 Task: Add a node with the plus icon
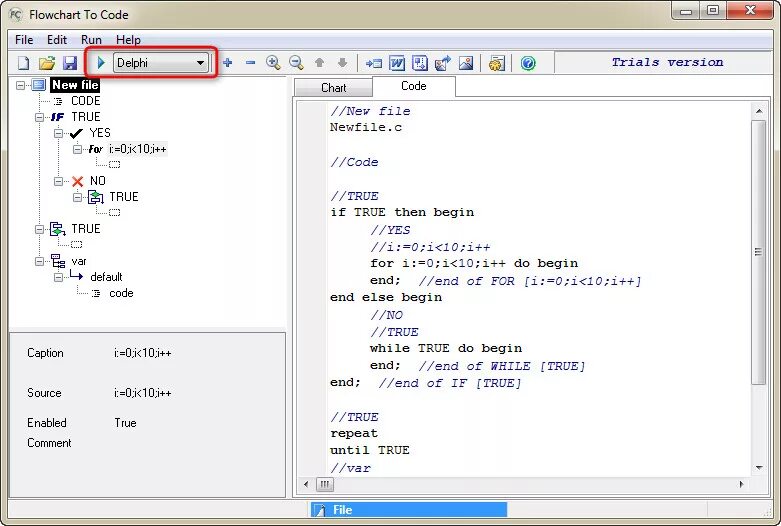228,63
